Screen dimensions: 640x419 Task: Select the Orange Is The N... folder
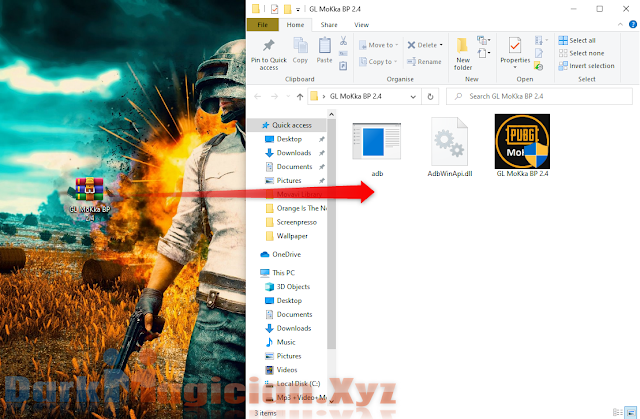[x=296, y=208]
